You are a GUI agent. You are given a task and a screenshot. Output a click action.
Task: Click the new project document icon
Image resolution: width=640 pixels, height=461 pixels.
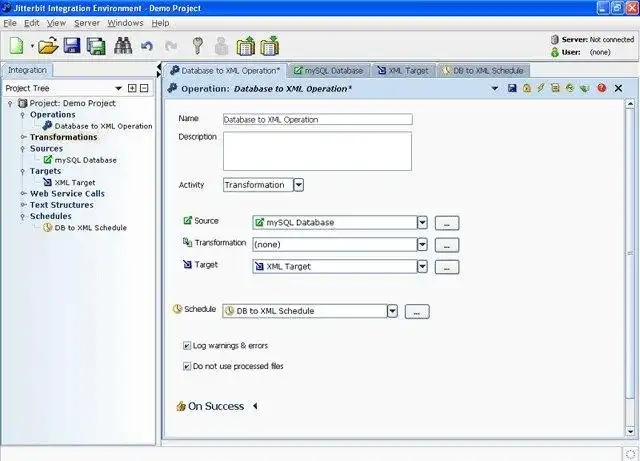(x=16, y=46)
